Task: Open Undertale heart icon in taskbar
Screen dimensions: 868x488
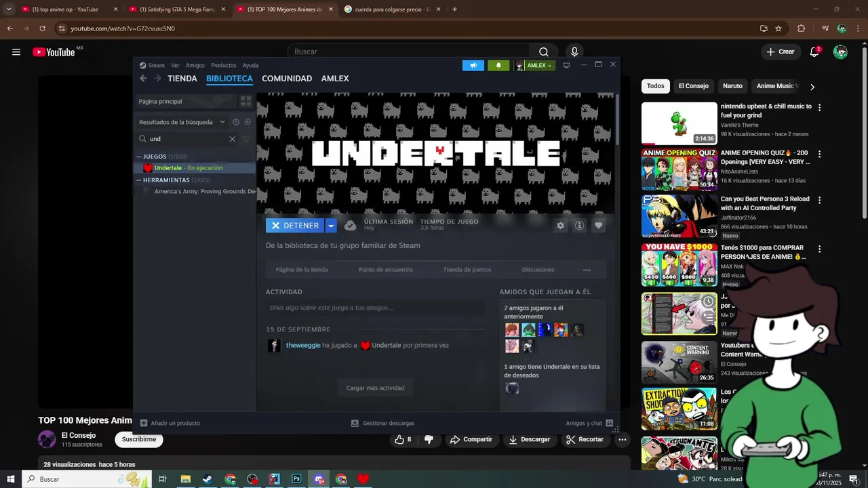Action: tap(363, 479)
